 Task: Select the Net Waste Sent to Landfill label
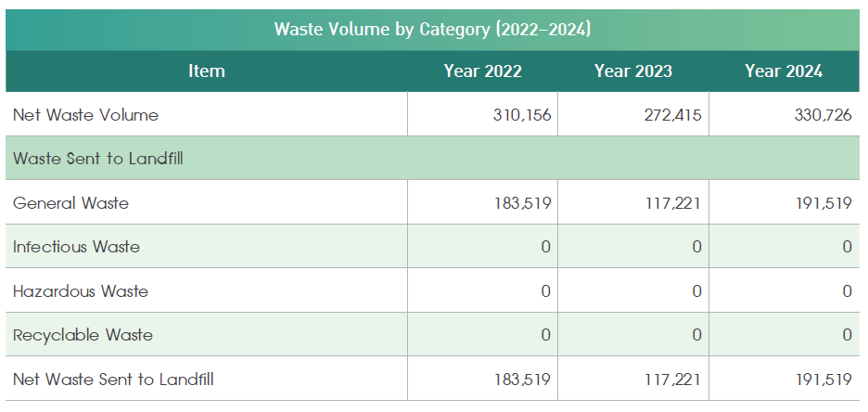point(114,379)
